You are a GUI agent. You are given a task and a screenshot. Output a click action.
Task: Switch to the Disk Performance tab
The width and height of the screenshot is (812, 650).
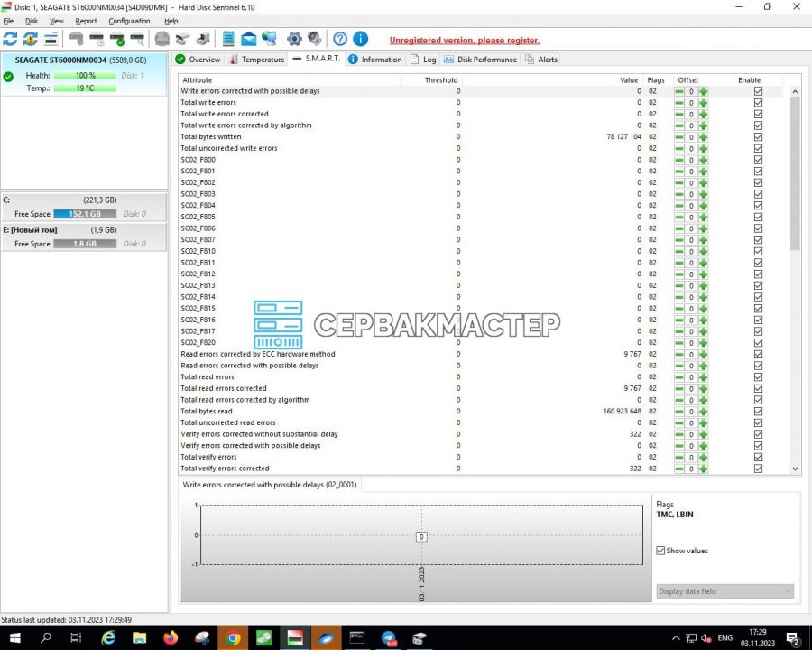coord(481,60)
